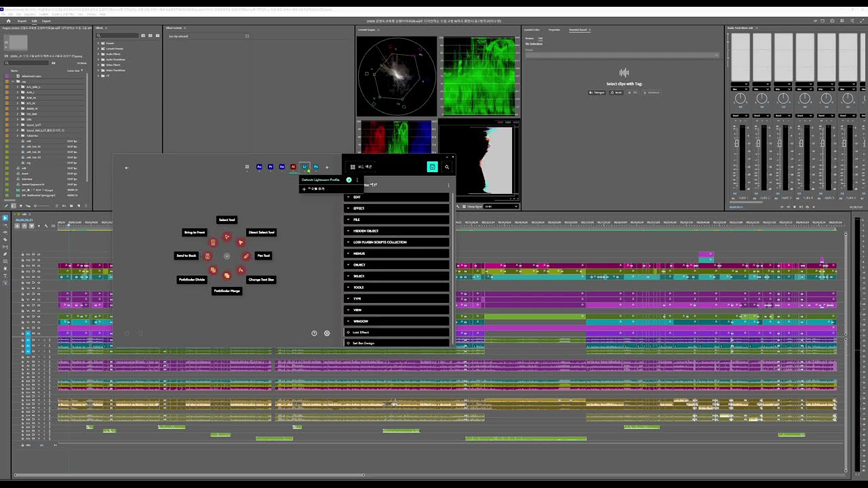The height and width of the screenshot is (488, 868).
Task: Click the Lumetri vectorscope display
Action: pos(397,76)
